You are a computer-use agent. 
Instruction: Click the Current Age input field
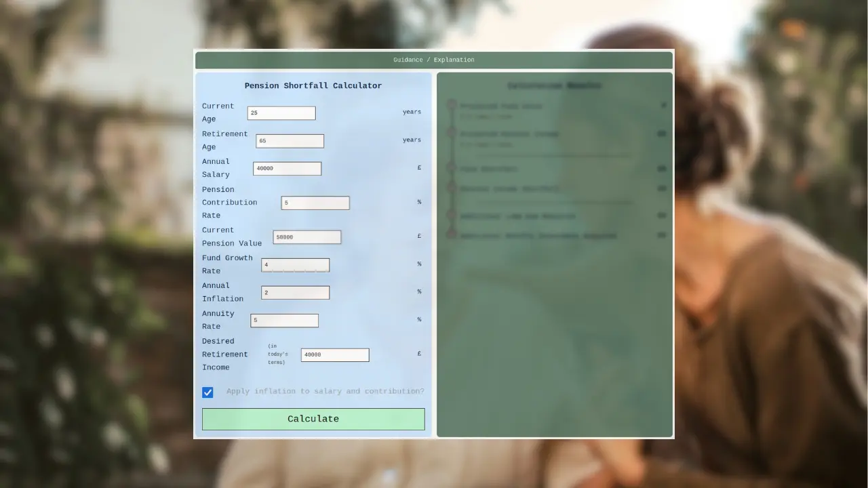tap(281, 113)
